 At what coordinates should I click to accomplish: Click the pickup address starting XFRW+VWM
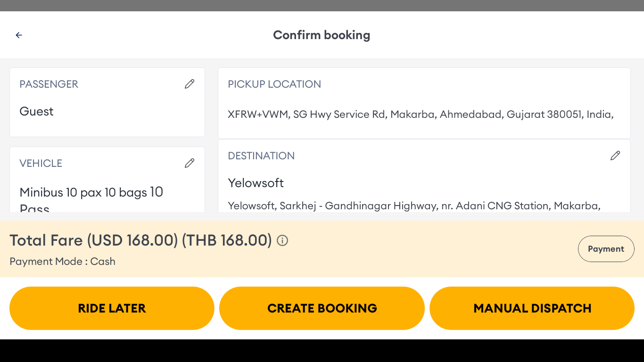421,115
